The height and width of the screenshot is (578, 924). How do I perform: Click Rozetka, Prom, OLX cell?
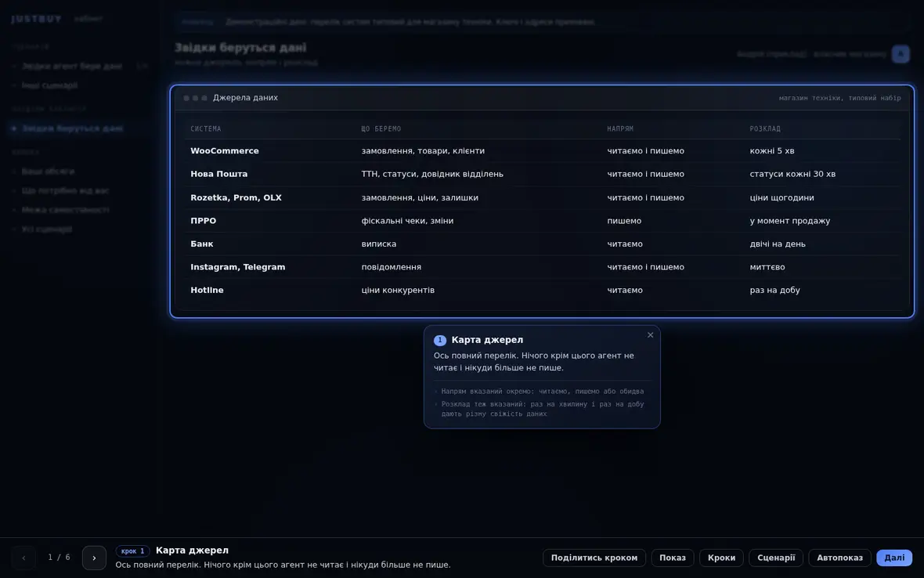coord(236,197)
